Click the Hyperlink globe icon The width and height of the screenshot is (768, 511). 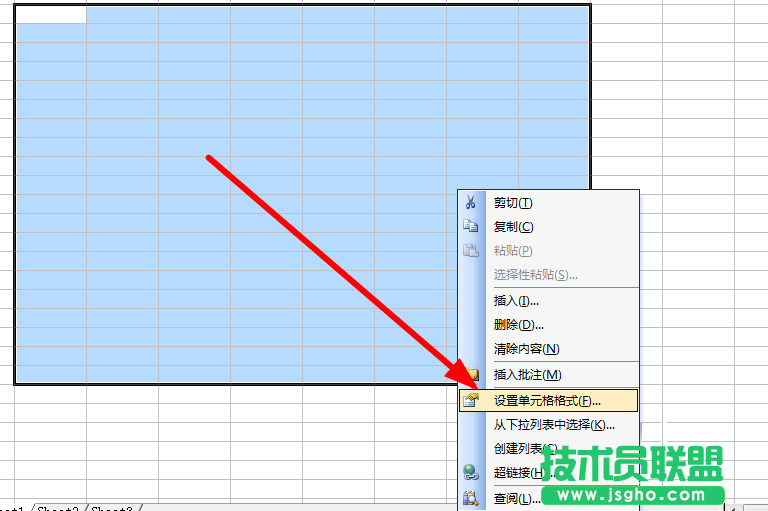coord(471,472)
